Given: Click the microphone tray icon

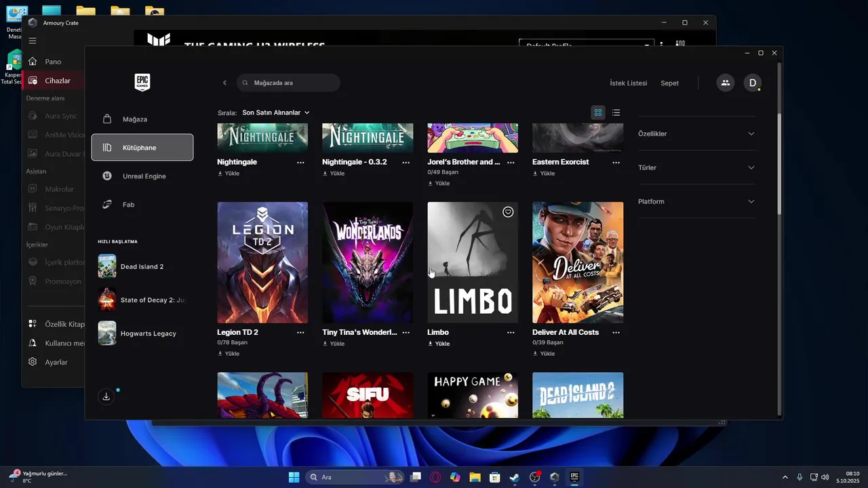Looking at the screenshot, I should [800, 477].
